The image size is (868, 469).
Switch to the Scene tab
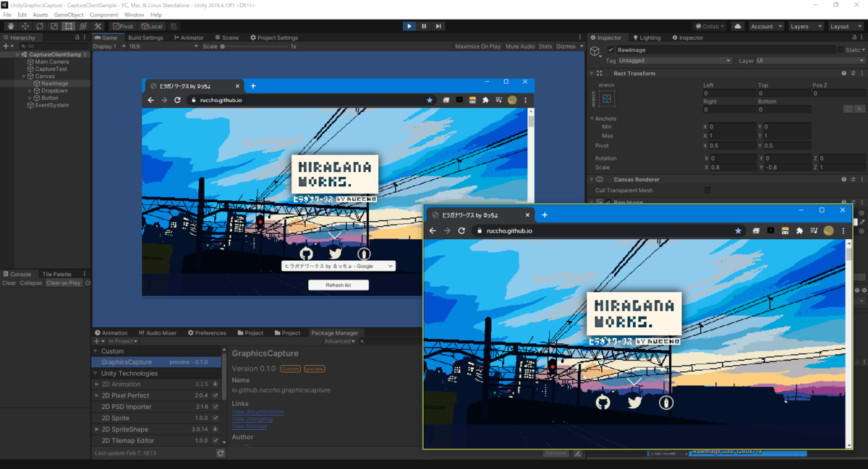226,38
